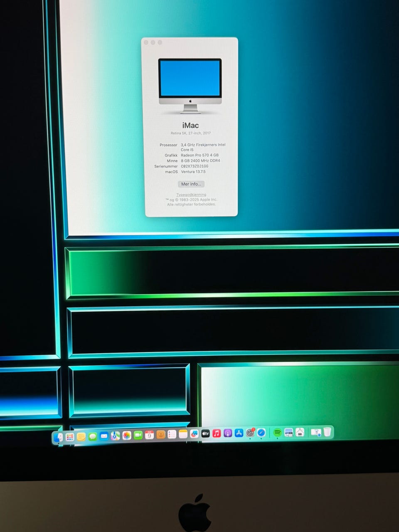Select the serial number C02X73ZDJ1GG
The image size is (399, 532).
click(195, 166)
